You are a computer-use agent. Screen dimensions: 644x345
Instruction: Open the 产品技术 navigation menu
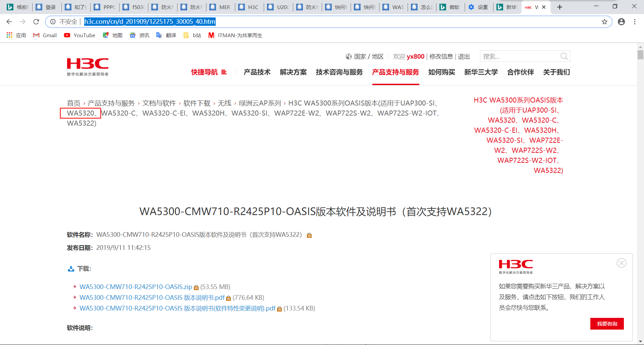coord(257,72)
